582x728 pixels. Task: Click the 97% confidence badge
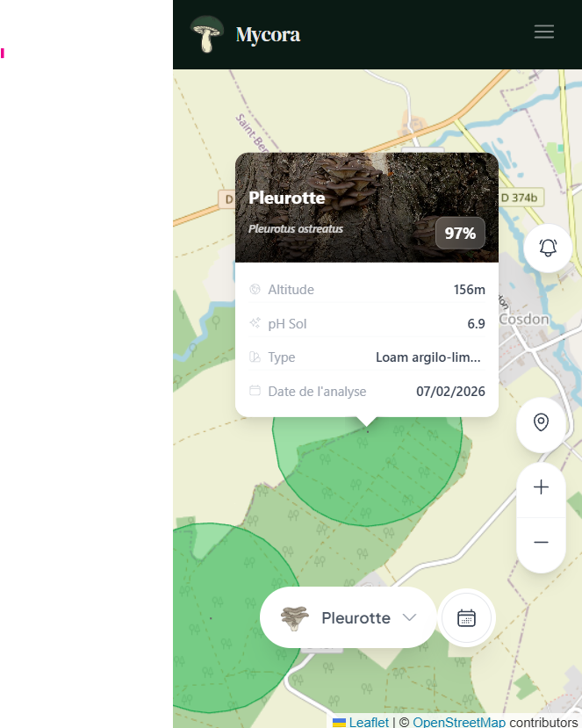[460, 233]
